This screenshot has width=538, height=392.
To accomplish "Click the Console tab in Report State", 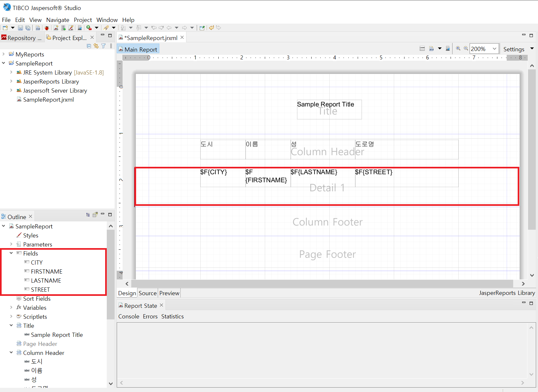I will [x=129, y=317].
